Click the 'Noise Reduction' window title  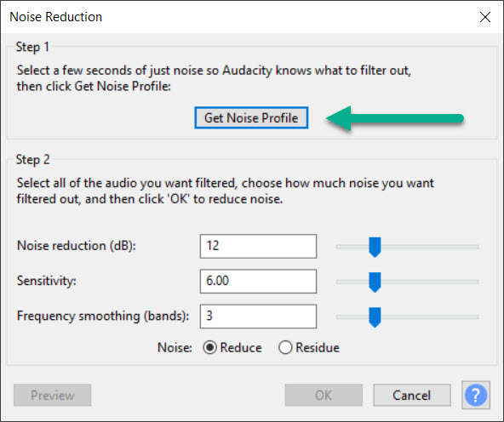[56, 17]
